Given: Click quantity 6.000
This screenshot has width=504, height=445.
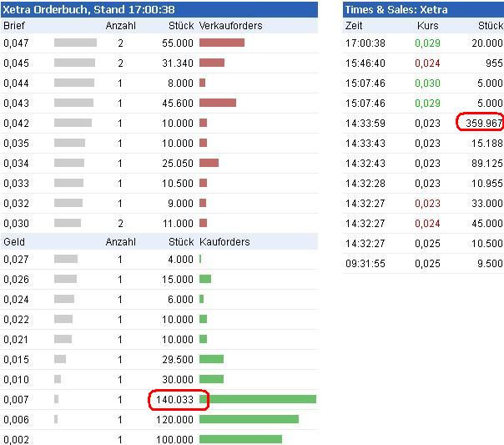Looking at the screenshot, I should pyautogui.click(x=180, y=300).
